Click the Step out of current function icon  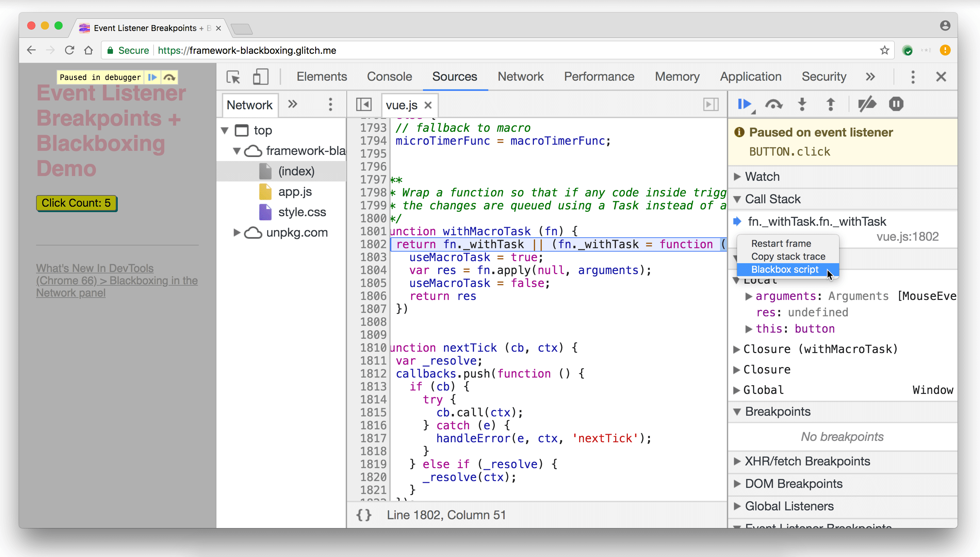(x=831, y=105)
